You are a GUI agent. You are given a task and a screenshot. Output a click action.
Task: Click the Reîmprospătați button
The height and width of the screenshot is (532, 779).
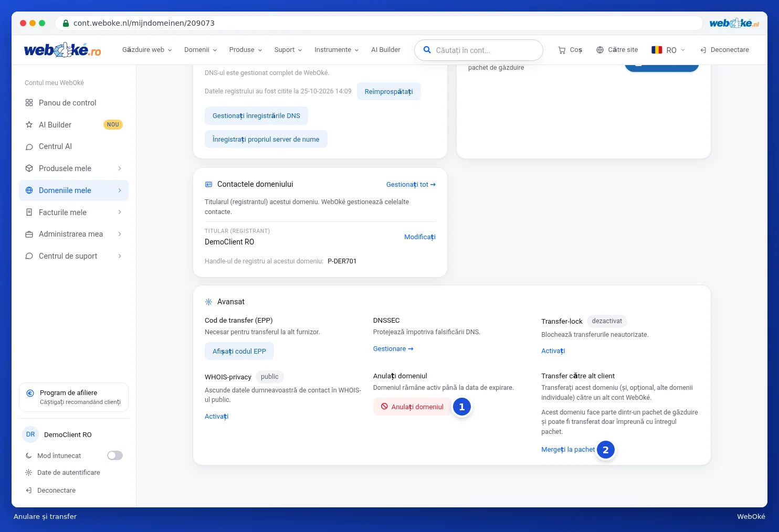(388, 91)
